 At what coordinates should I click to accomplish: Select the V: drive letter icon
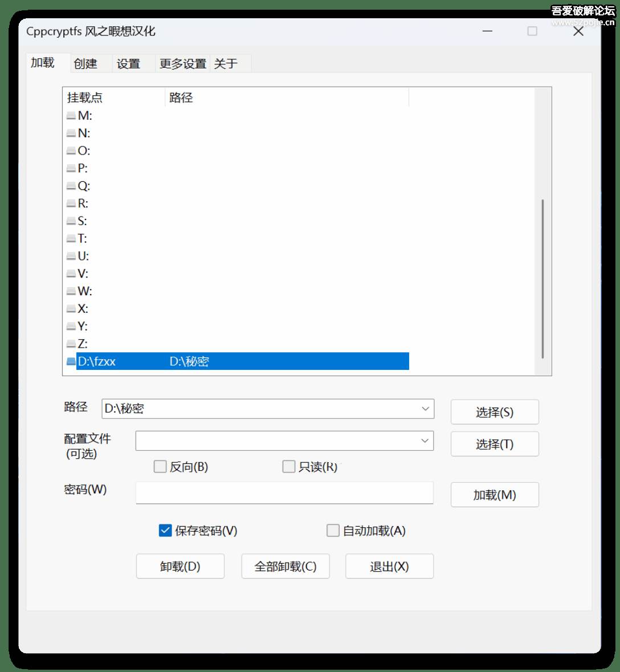(x=71, y=274)
